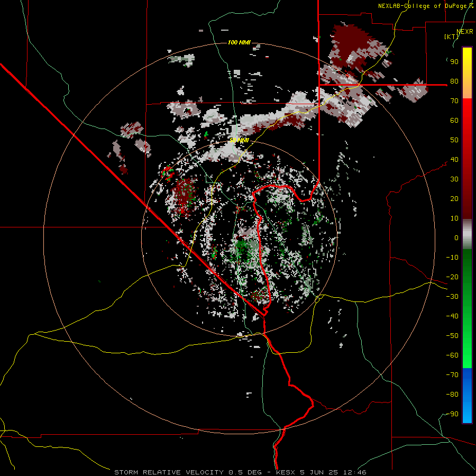
Task: Click the 12:46 timestamp in caption
Action: [x=354, y=472]
